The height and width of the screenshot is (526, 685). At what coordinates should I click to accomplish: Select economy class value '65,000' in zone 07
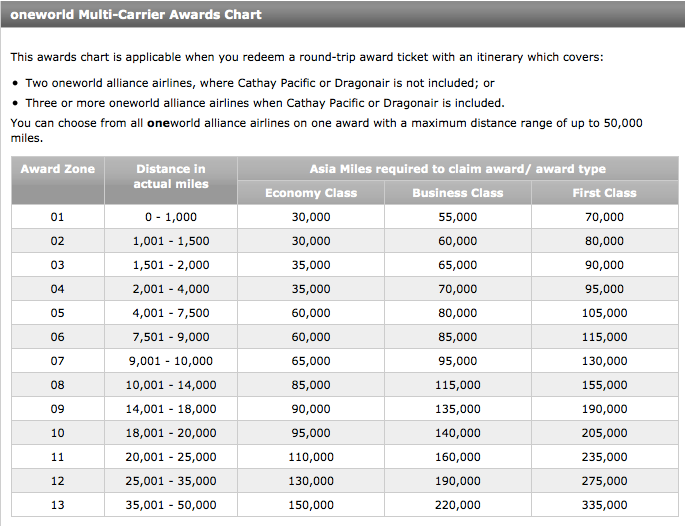coord(311,361)
